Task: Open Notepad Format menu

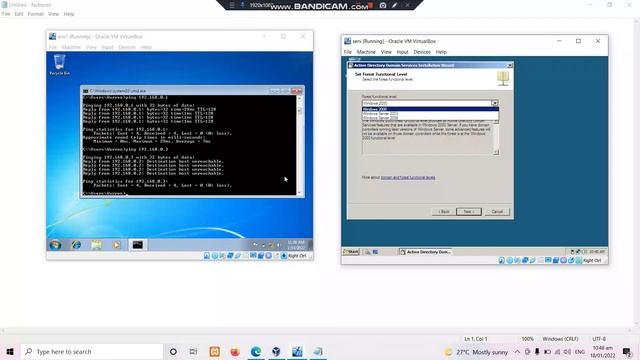Action: [x=36, y=14]
